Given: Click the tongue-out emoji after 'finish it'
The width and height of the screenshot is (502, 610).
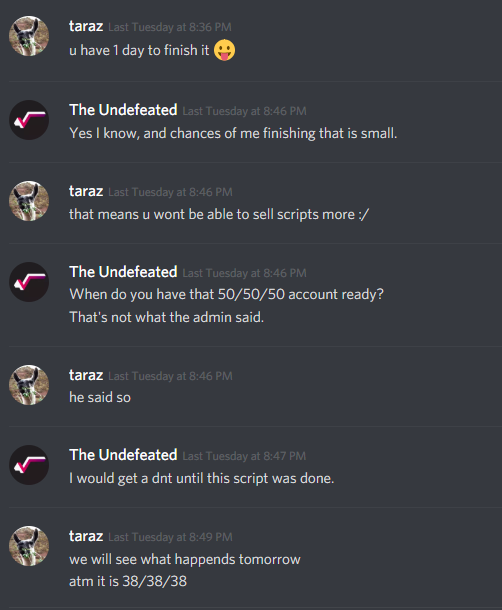Looking at the screenshot, I should (x=225, y=50).
